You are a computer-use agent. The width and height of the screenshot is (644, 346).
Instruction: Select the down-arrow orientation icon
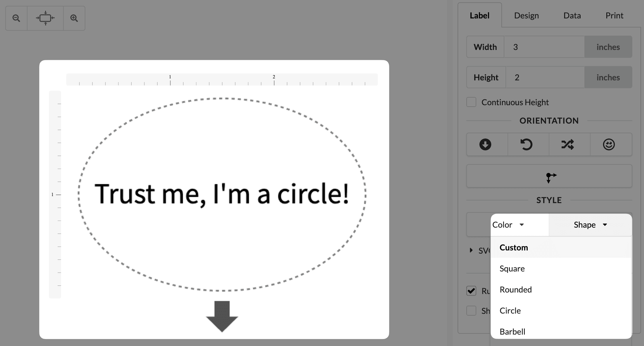click(x=485, y=144)
